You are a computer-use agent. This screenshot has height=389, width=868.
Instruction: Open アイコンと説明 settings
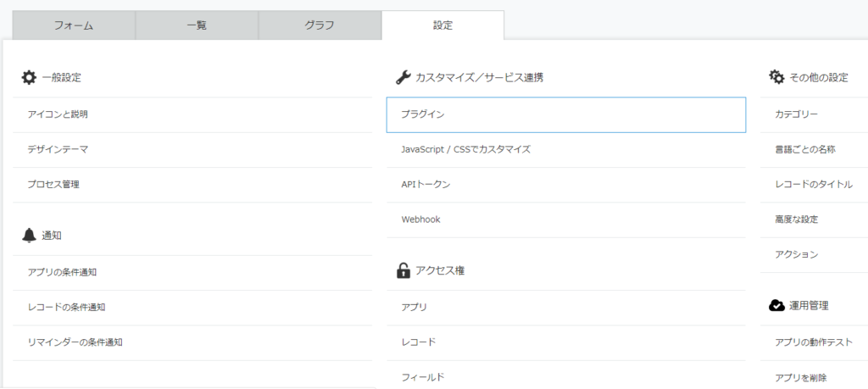pos(58,114)
